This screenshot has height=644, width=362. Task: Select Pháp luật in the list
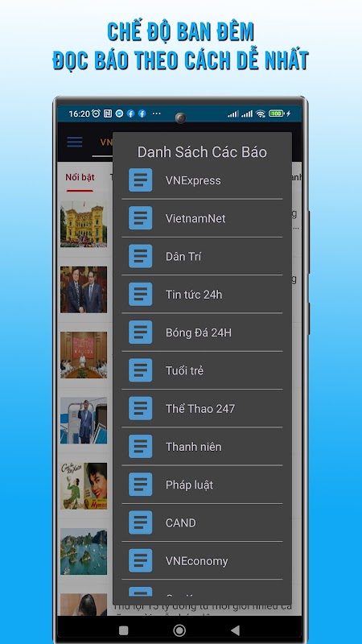(202, 485)
